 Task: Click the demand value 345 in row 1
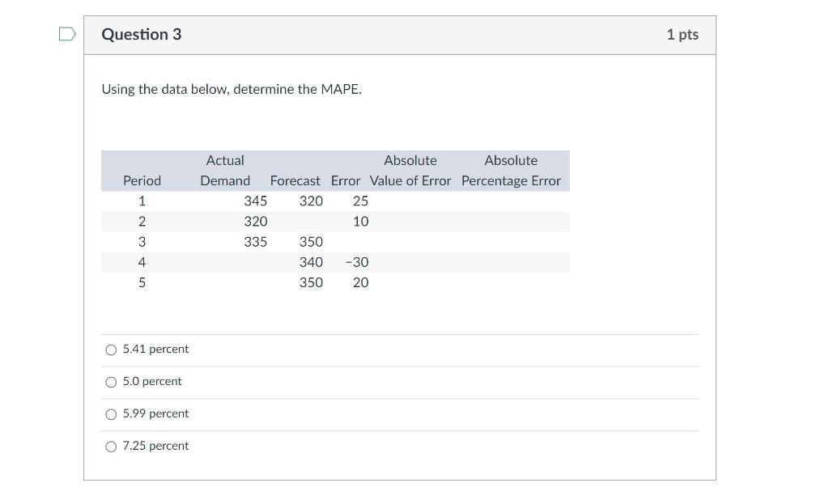pyautogui.click(x=254, y=201)
